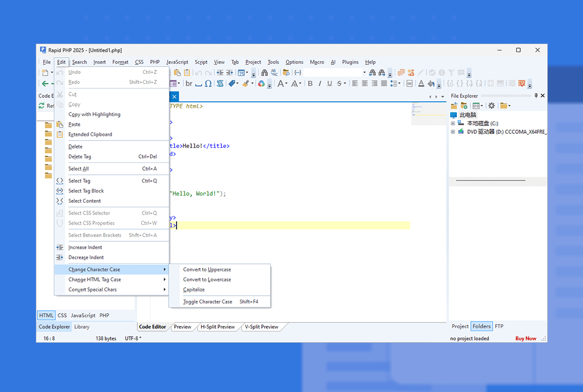Image resolution: width=583 pixels, height=392 pixels.
Task: Open the AI chat bubbles icon
Action: tap(401, 72)
